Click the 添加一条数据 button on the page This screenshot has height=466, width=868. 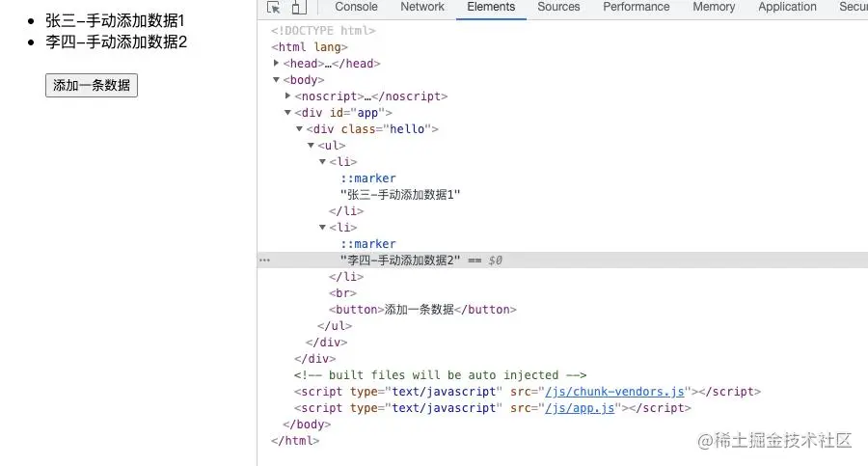tap(92, 85)
